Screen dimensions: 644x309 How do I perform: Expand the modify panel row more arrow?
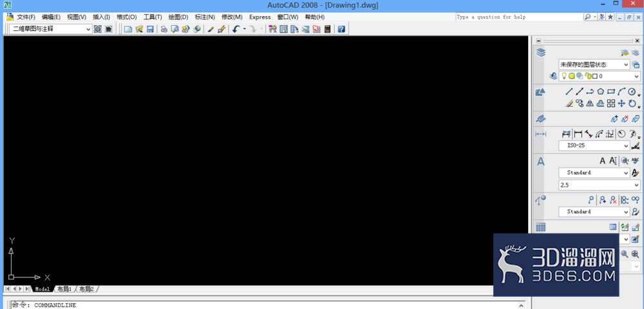[x=639, y=107]
